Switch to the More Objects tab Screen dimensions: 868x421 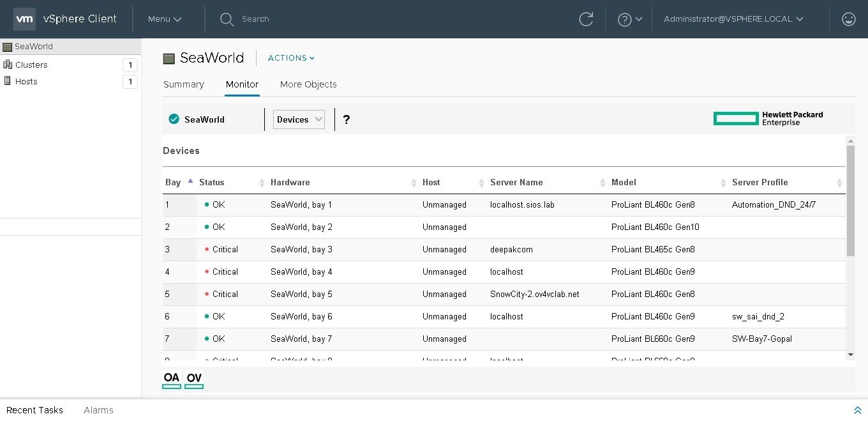click(308, 84)
